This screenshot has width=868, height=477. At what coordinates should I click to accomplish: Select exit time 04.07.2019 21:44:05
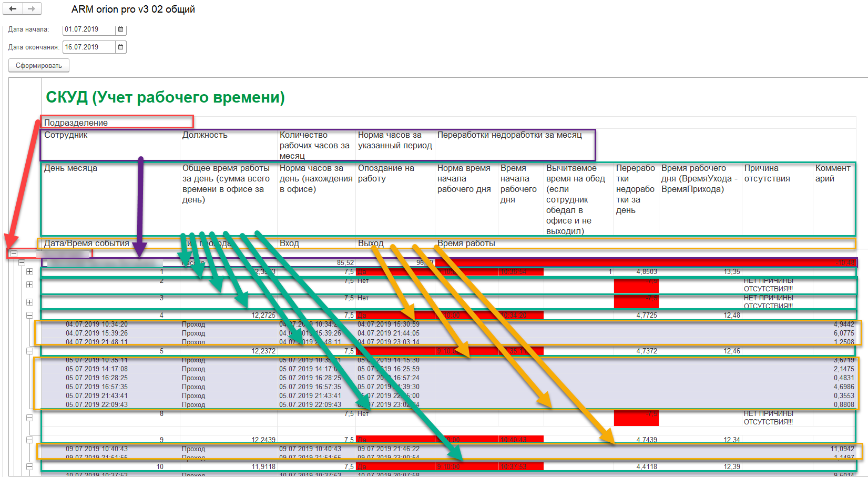click(x=389, y=333)
